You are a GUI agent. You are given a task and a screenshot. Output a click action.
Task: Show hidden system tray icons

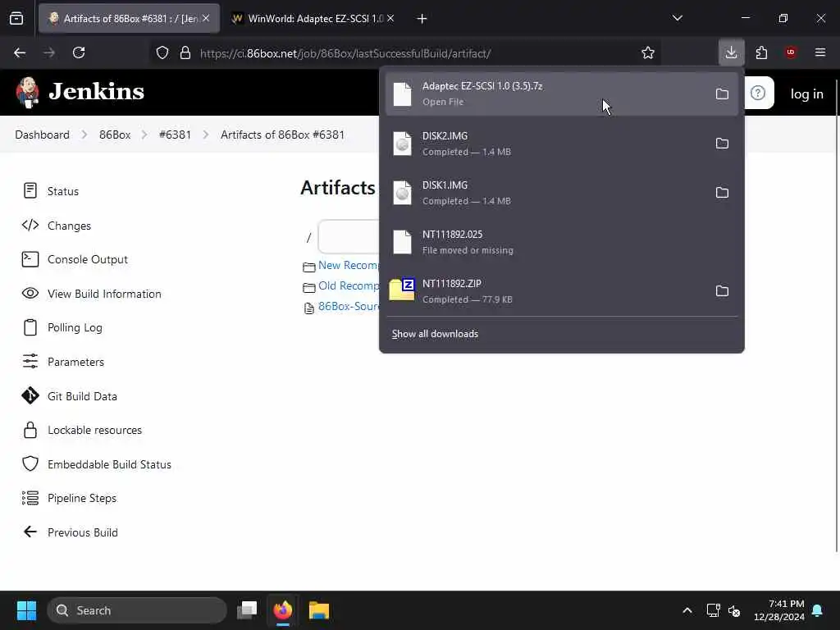pyautogui.click(x=687, y=610)
